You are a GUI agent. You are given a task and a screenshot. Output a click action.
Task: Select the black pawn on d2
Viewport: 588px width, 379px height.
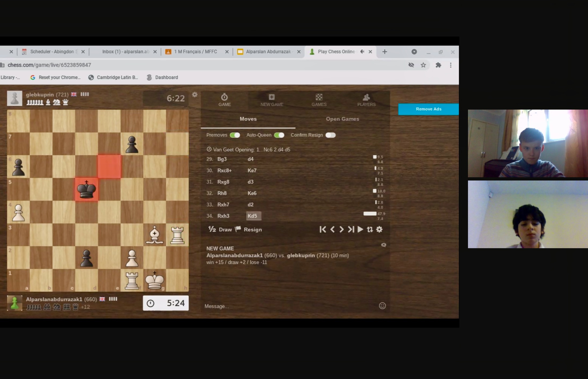coord(86,258)
